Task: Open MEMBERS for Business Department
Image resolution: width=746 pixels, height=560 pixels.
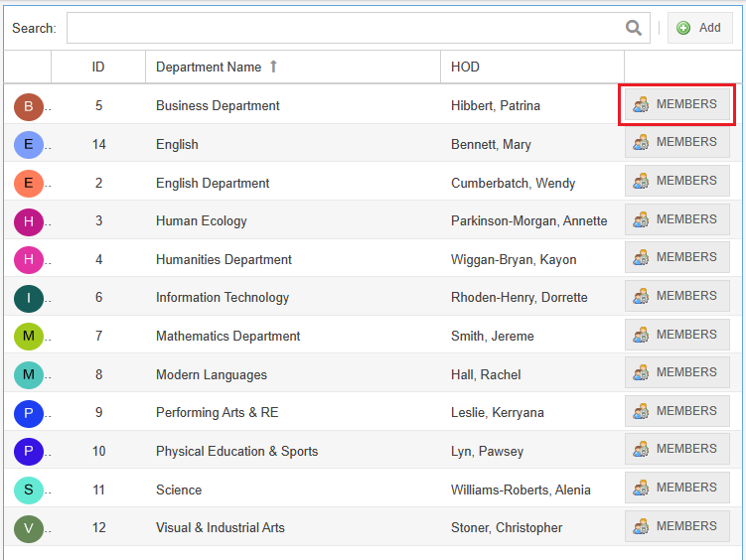Action: 677,104
